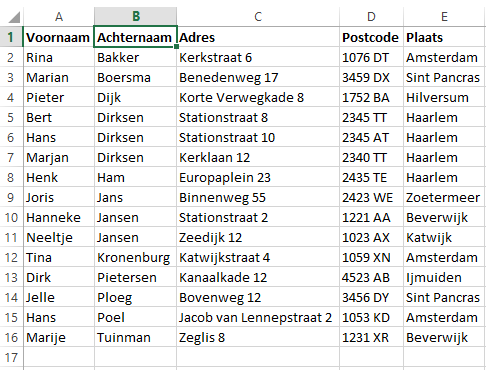
Task: Click the Plaats header cell
Action: [444, 37]
